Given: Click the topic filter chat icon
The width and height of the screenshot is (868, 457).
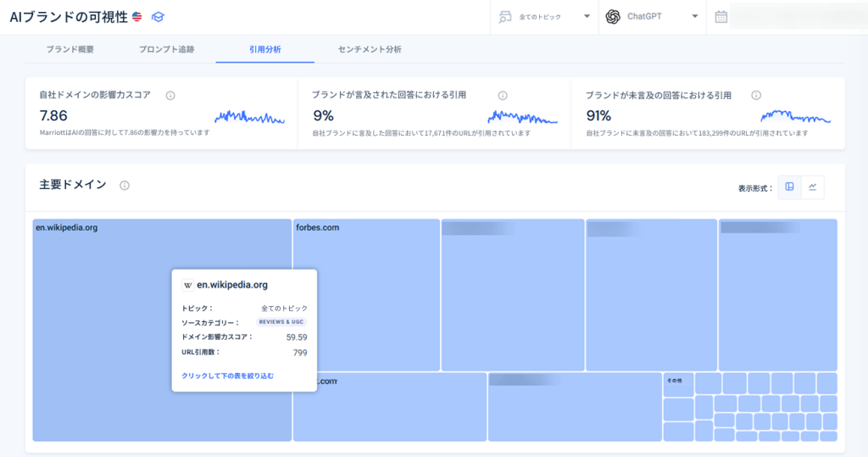Looking at the screenshot, I should 505,17.
